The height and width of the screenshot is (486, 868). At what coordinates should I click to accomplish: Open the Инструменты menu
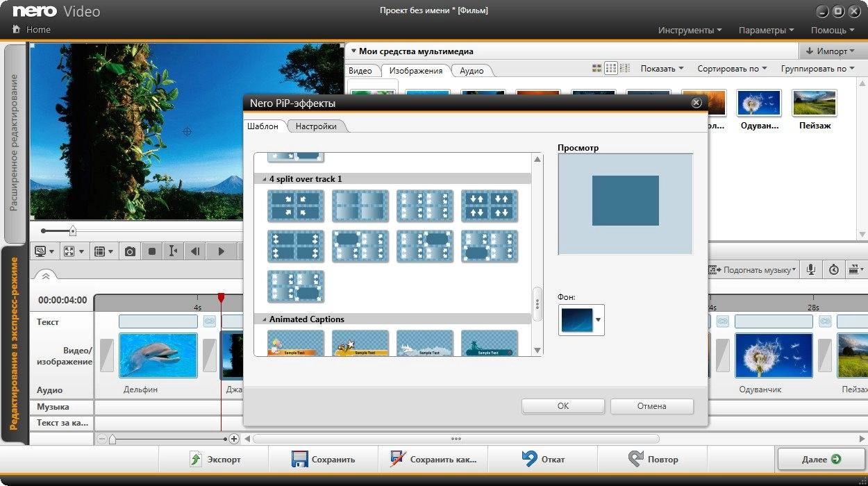[x=690, y=30]
